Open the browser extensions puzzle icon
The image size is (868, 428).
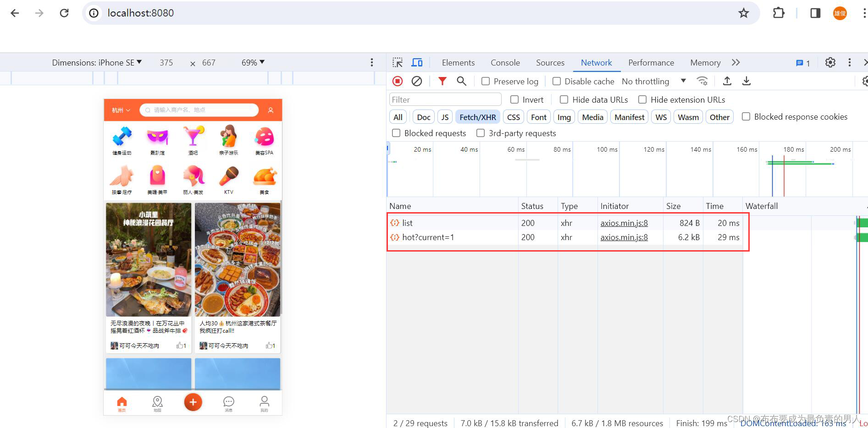[x=779, y=13]
